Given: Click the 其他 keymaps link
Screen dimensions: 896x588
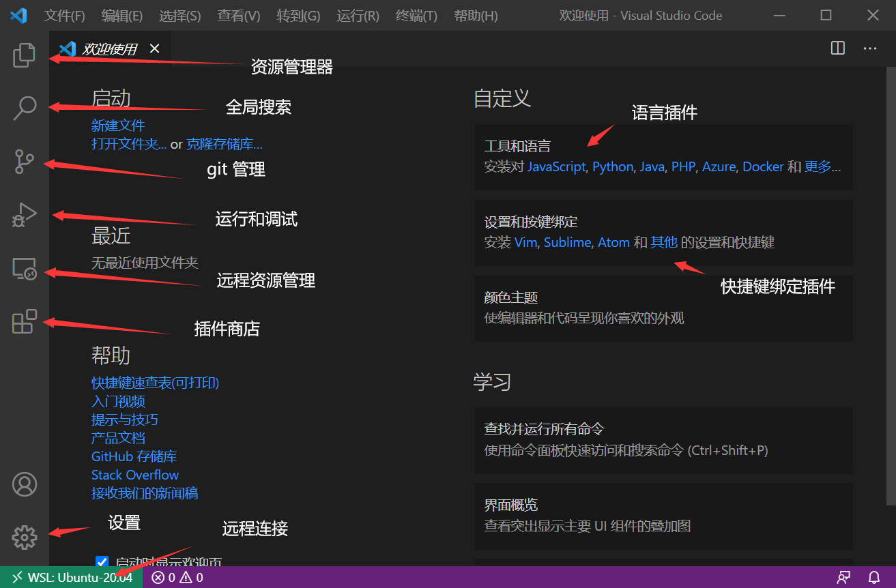Looking at the screenshot, I should [x=664, y=242].
